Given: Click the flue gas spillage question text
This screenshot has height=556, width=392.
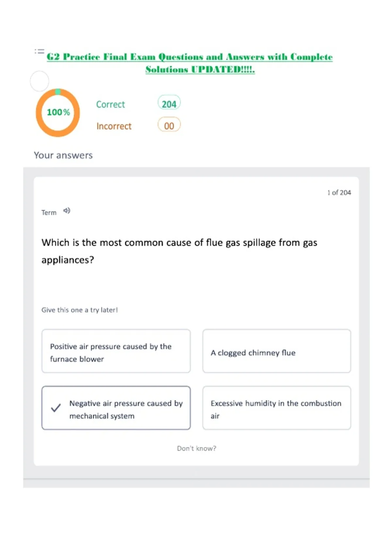Looking at the screenshot, I should [179, 251].
